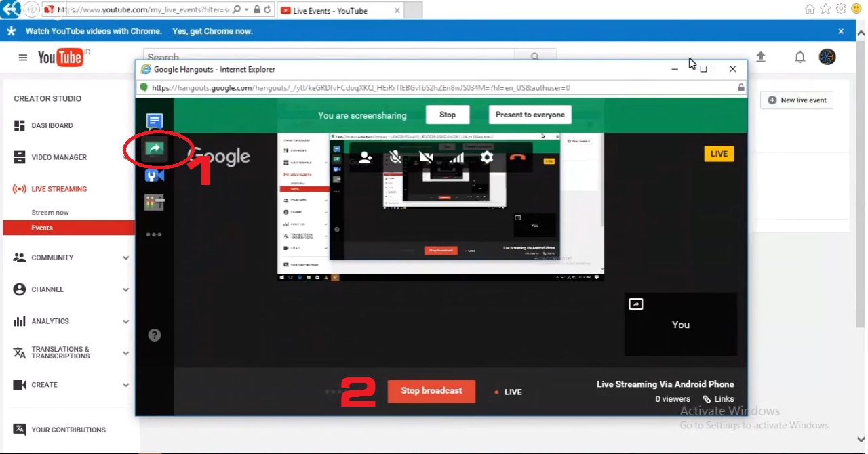The width and height of the screenshot is (868, 454).
Task: Click the address bar lock icon
Action: click(257, 10)
